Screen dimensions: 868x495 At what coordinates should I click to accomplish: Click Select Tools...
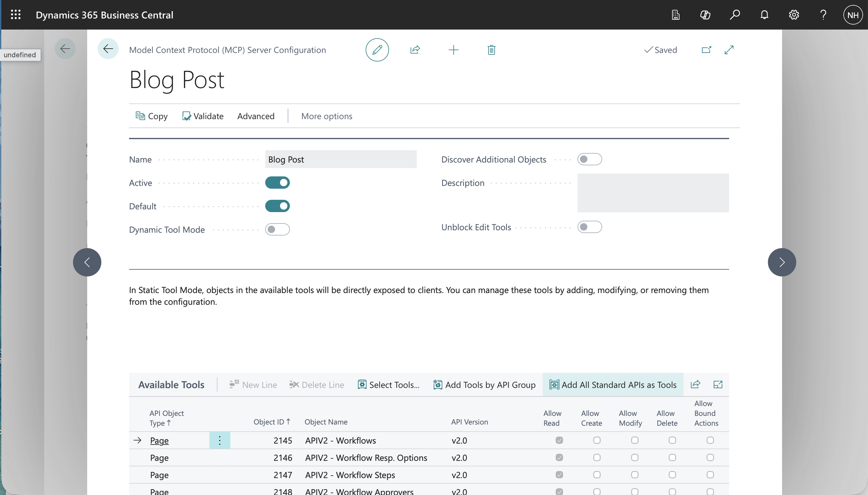pyautogui.click(x=388, y=384)
